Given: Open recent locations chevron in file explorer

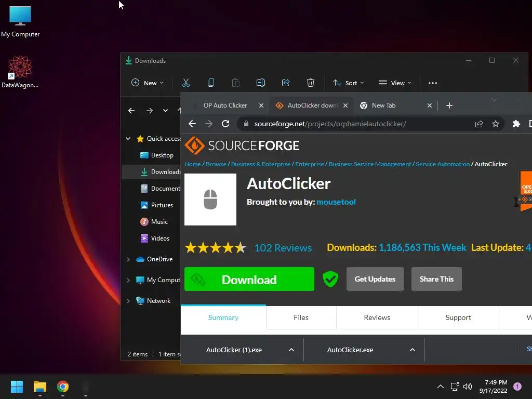Looking at the screenshot, I should click(x=165, y=111).
